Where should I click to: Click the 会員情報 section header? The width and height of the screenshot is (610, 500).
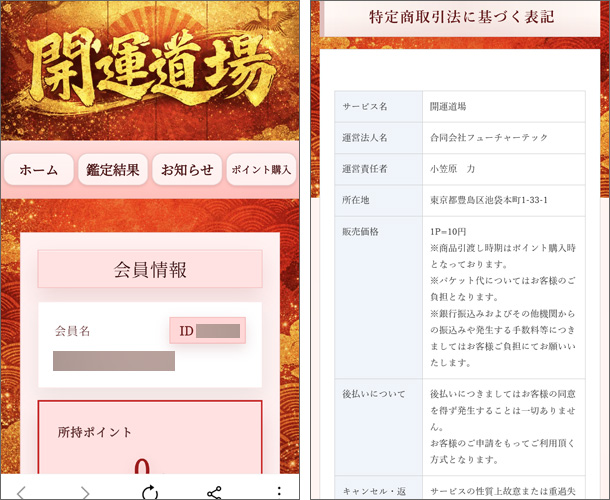[150, 269]
